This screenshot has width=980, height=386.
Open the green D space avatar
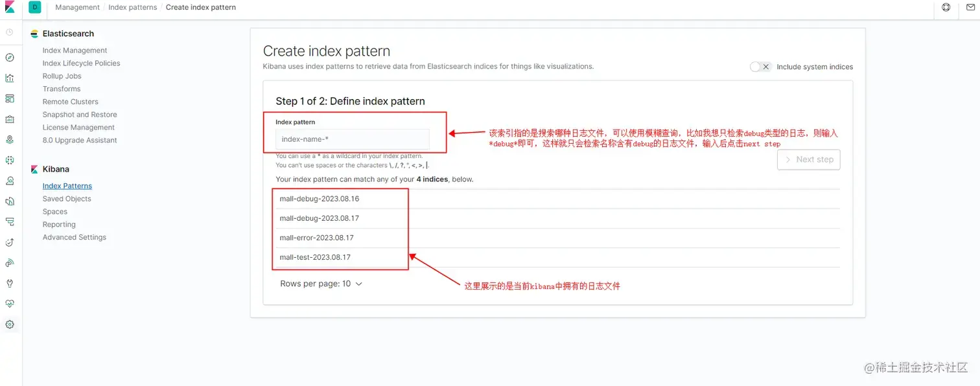34,7
